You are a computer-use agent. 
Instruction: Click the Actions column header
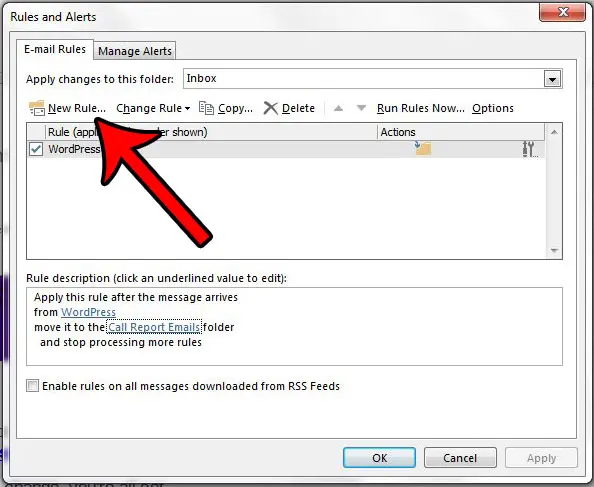coord(461,132)
